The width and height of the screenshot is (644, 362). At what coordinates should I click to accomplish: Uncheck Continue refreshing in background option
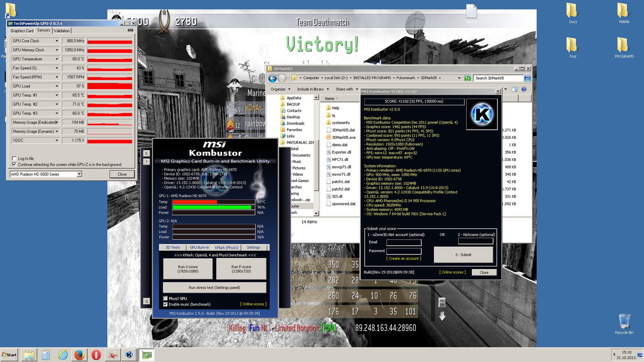[14, 164]
